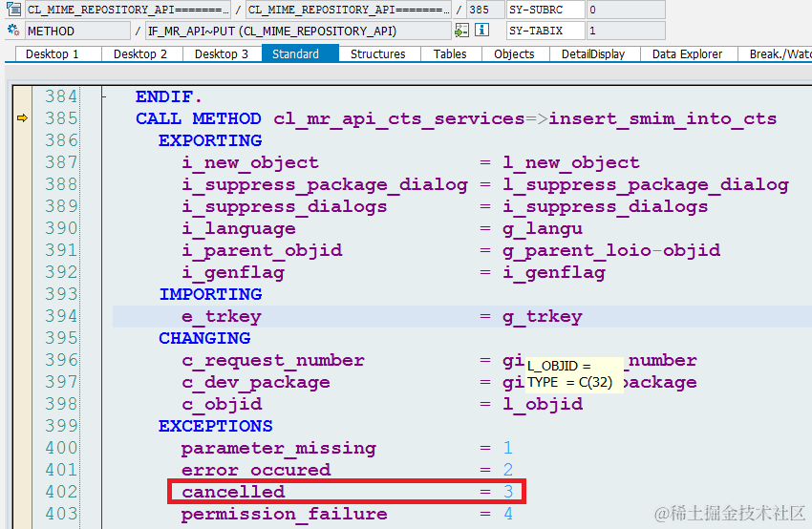Screen dimensions: 812x529
Task: Open the navigate-to-source icon next to IF_MR_API~PUT
Action: [461, 31]
